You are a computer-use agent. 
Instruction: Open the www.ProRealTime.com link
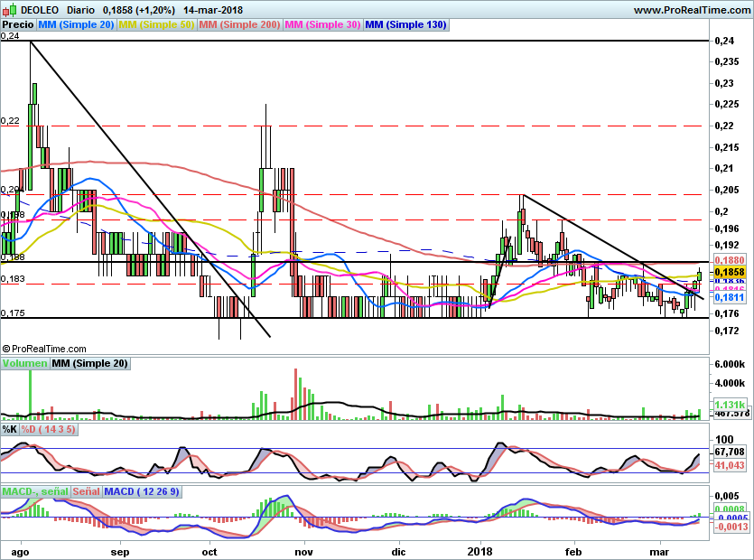pyautogui.click(x=692, y=10)
